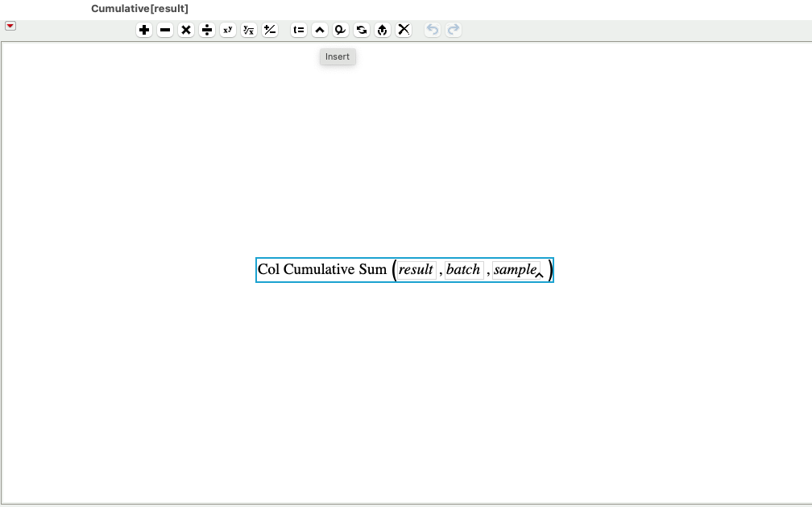Apply the unary sign (+/−) icon
This screenshot has height=507, width=812.
click(x=270, y=30)
